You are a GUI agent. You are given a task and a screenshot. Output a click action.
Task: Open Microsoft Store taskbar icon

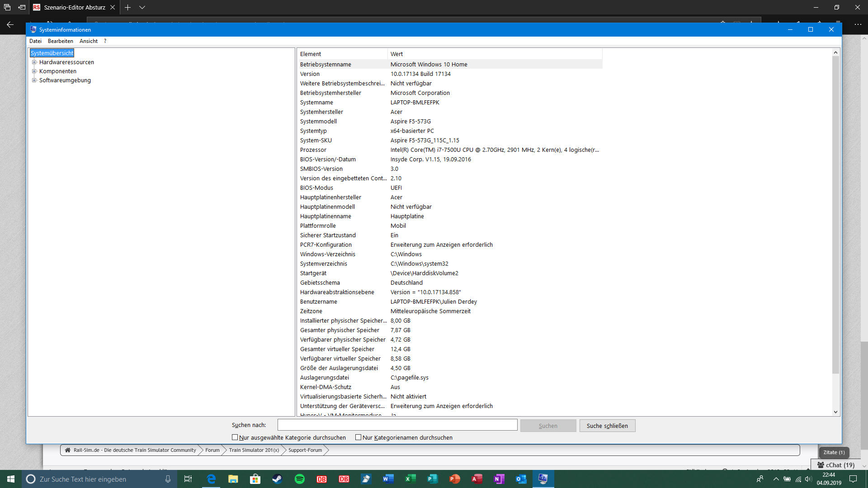pos(255,479)
